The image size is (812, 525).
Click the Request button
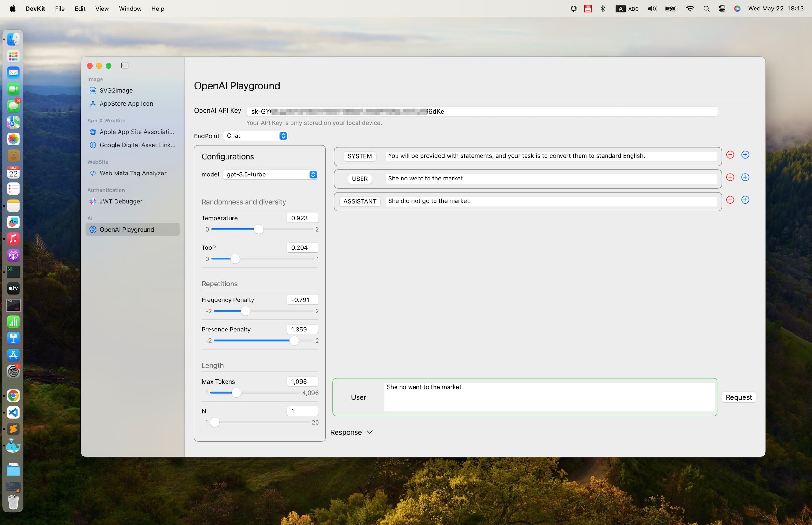pyautogui.click(x=738, y=397)
